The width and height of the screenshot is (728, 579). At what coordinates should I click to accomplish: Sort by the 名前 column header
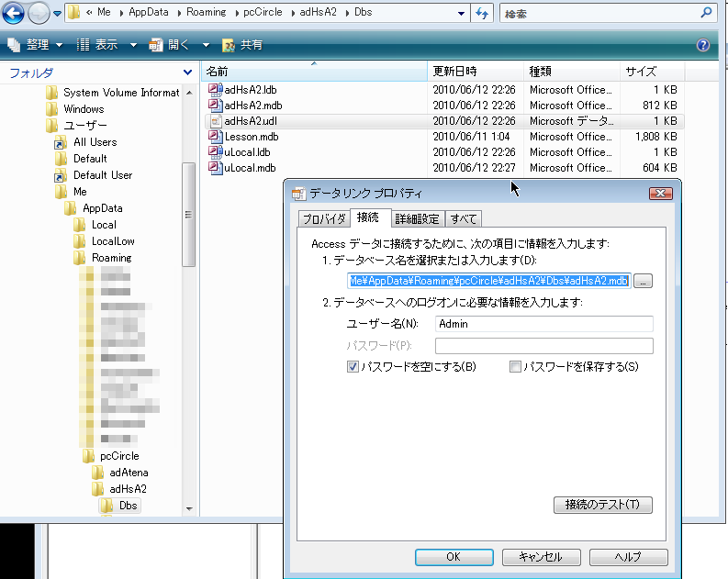coord(314,72)
